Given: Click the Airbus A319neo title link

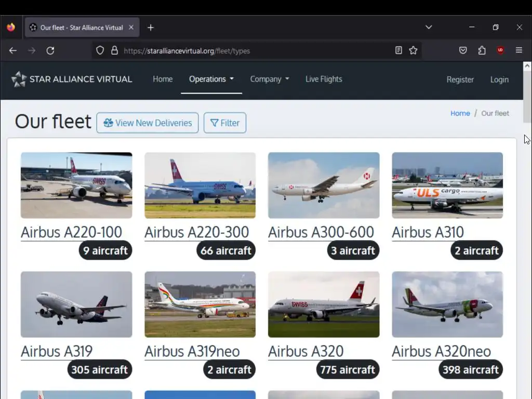Looking at the screenshot, I should point(192,352).
